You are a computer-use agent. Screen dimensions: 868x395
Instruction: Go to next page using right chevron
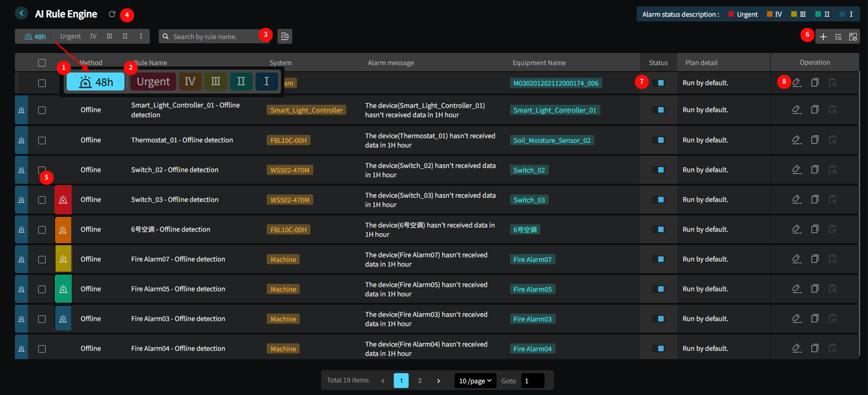pyautogui.click(x=438, y=381)
